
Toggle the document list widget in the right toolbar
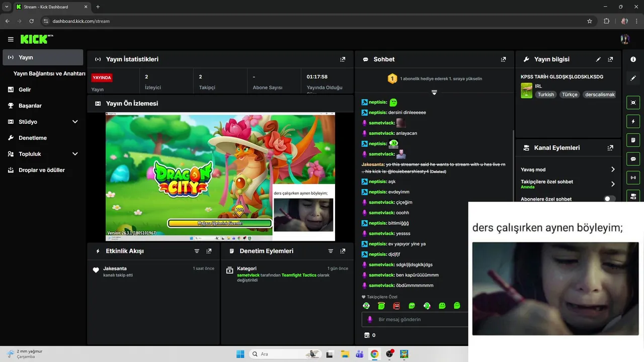(633, 140)
